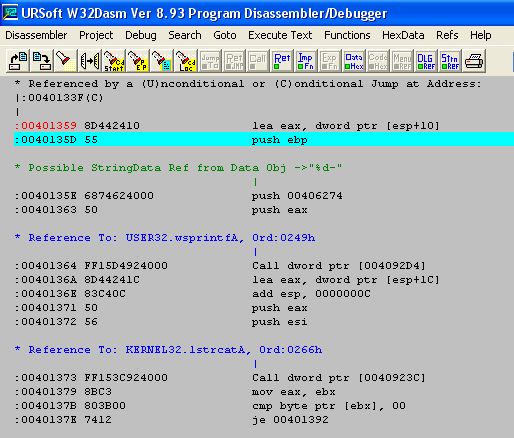Click the Referenced by a Jump at Address comment
This screenshot has height=438, width=514.
(x=248, y=83)
